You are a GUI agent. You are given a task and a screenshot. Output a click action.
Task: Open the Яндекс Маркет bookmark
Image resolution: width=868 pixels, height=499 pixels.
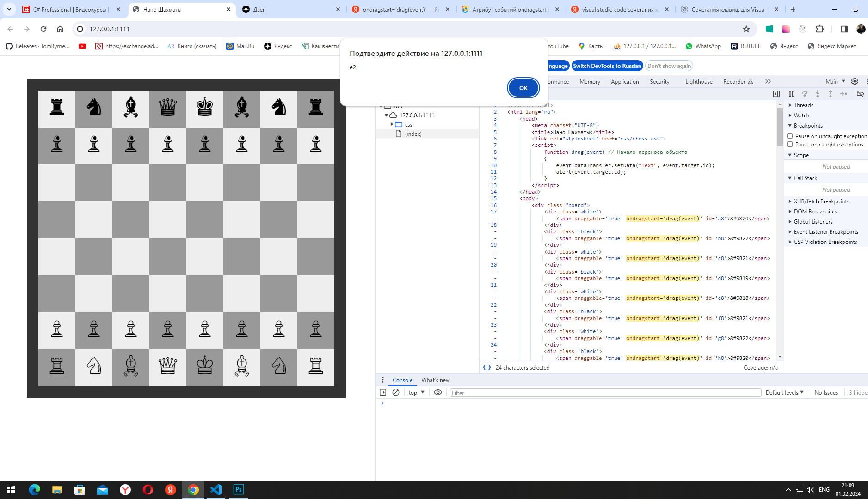pyautogui.click(x=831, y=46)
